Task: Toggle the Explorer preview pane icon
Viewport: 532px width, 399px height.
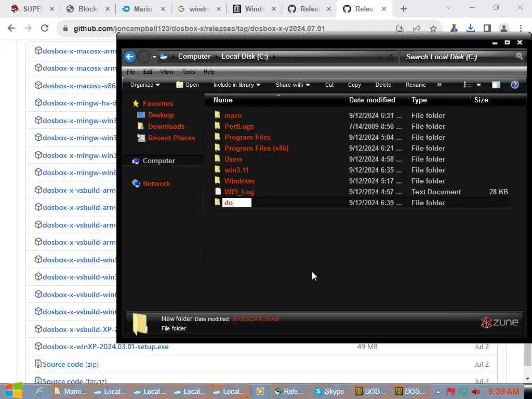Action: coord(496,85)
